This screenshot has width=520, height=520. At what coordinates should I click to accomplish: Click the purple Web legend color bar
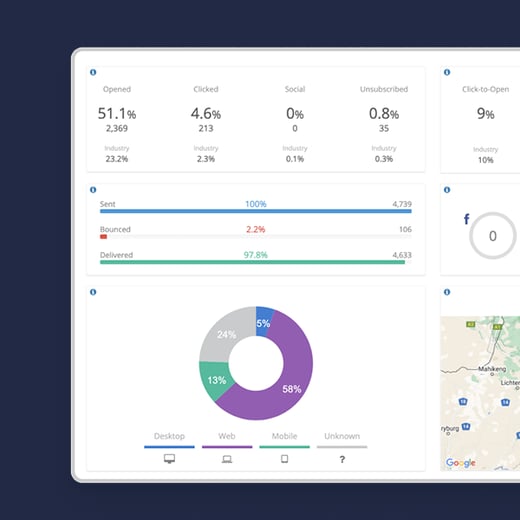227,447
